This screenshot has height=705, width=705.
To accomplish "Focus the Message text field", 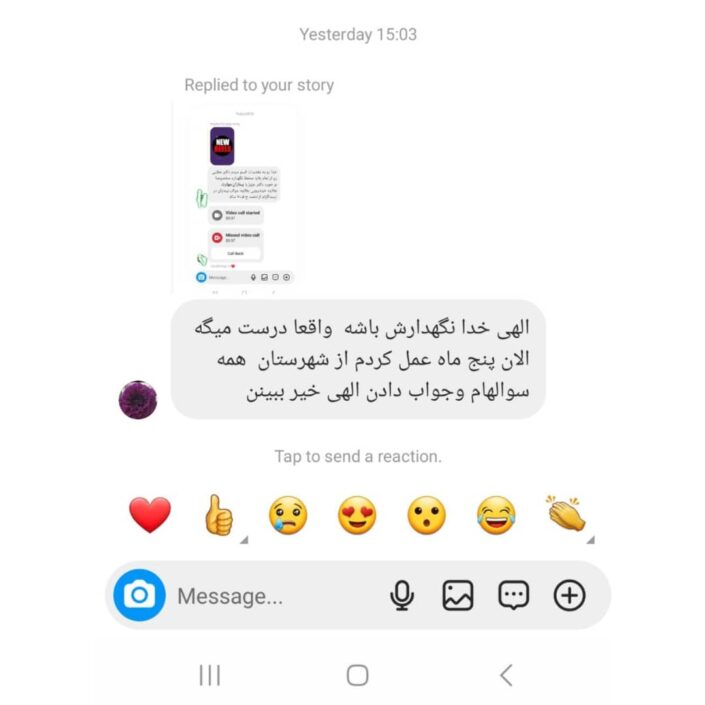I will pos(279,596).
